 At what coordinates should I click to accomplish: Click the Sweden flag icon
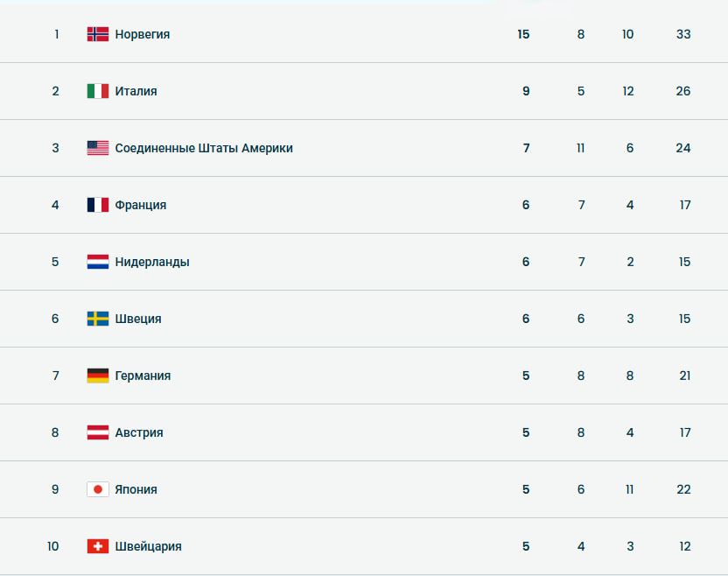click(x=98, y=319)
